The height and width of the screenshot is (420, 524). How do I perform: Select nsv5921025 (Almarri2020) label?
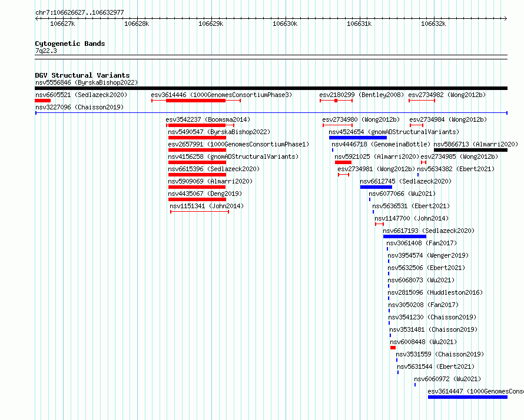[377, 156]
